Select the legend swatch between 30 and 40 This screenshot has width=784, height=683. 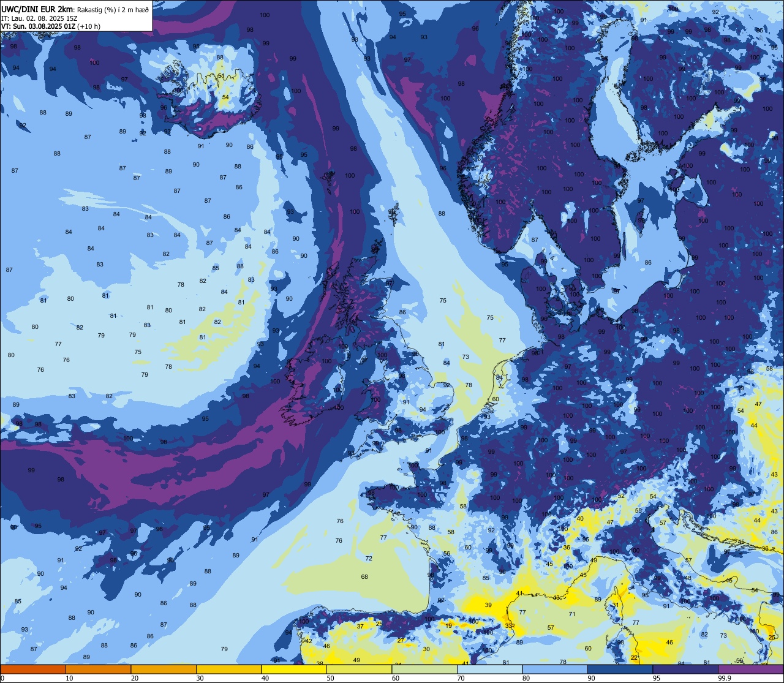pyautogui.click(x=228, y=669)
